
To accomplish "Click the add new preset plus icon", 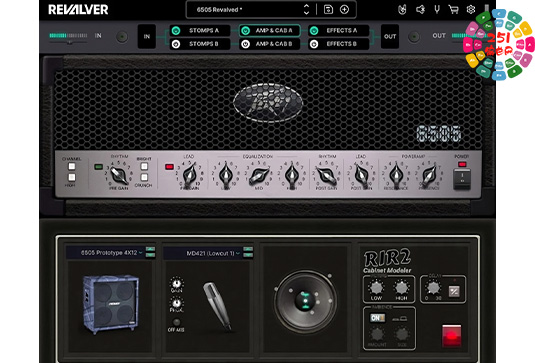I will point(344,10).
